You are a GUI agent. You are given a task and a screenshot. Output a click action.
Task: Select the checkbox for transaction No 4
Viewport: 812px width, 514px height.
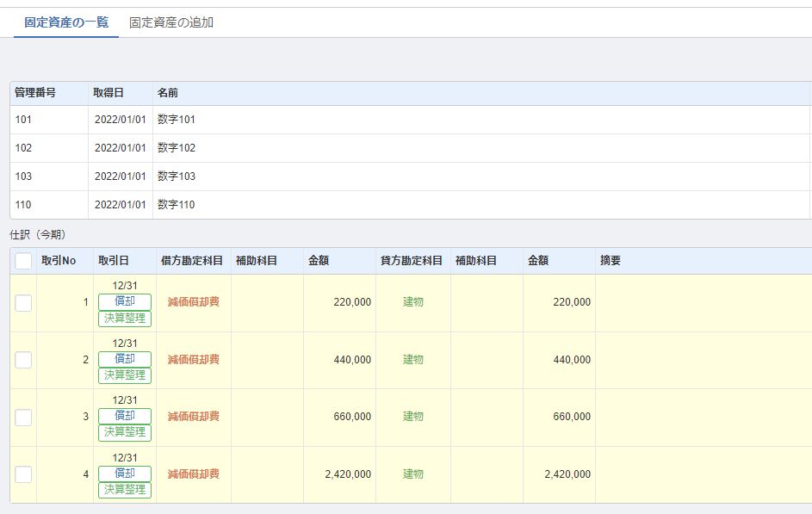pyautogui.click(x=23, y=474)
